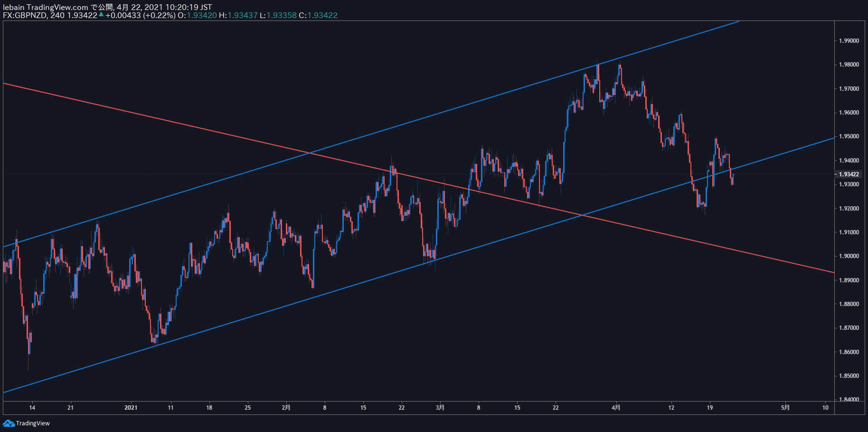868x432 pixels.
Task: Click the 2月 label on time axis
Action: pos(286,407)
